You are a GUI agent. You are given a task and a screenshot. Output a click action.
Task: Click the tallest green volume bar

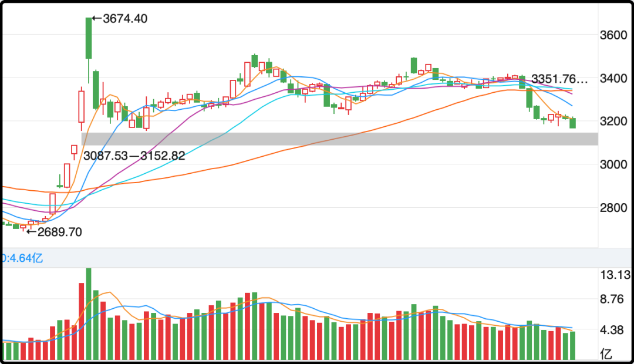pyautogui.click(x=89, y=314)
